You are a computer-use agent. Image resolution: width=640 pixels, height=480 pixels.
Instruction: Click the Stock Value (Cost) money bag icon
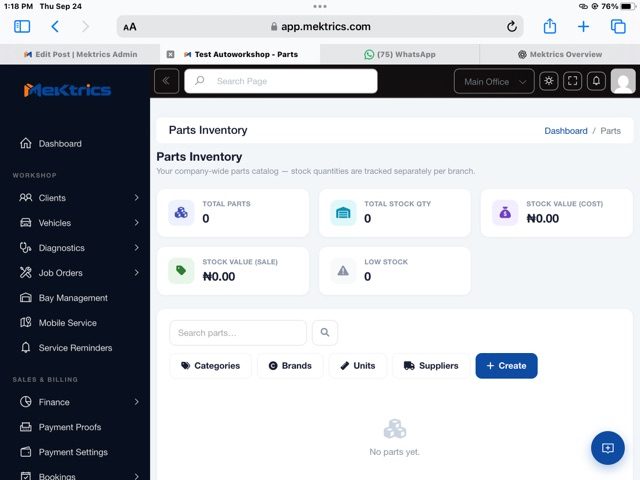tap(505, 213)
